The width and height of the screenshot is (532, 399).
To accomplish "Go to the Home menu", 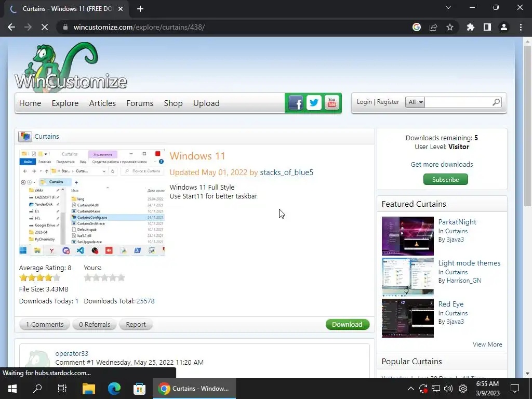I will [x=30, y=103].
